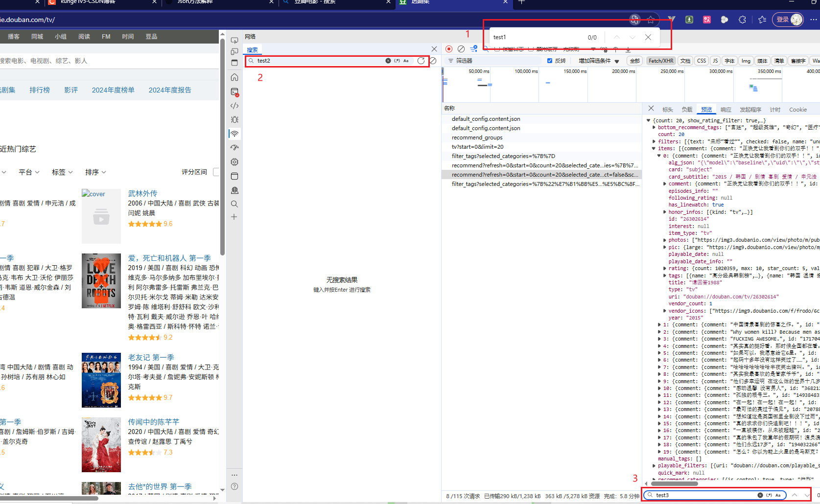Select the 搜索 search tab in DevTools
Viewport: 820px width, 504px height.
252,49
